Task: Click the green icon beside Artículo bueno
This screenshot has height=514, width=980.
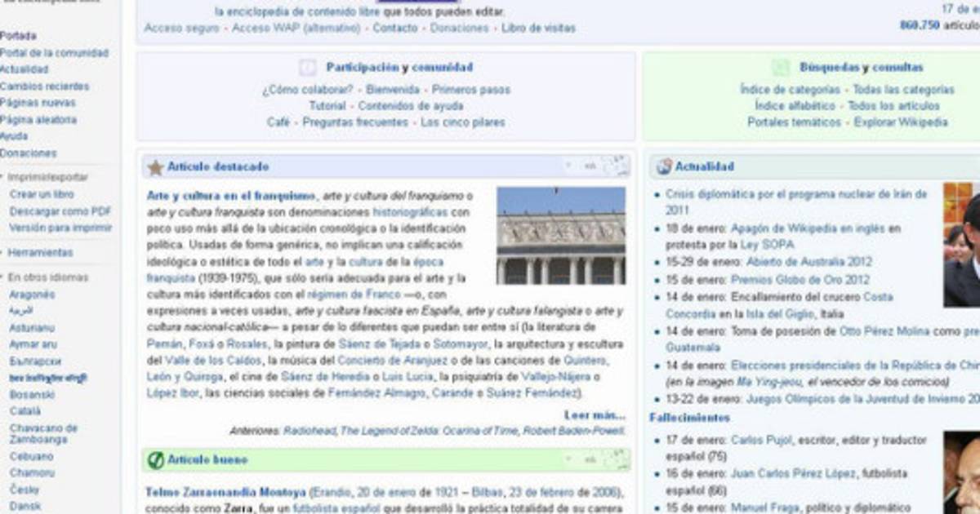Action: coord(155,460)
